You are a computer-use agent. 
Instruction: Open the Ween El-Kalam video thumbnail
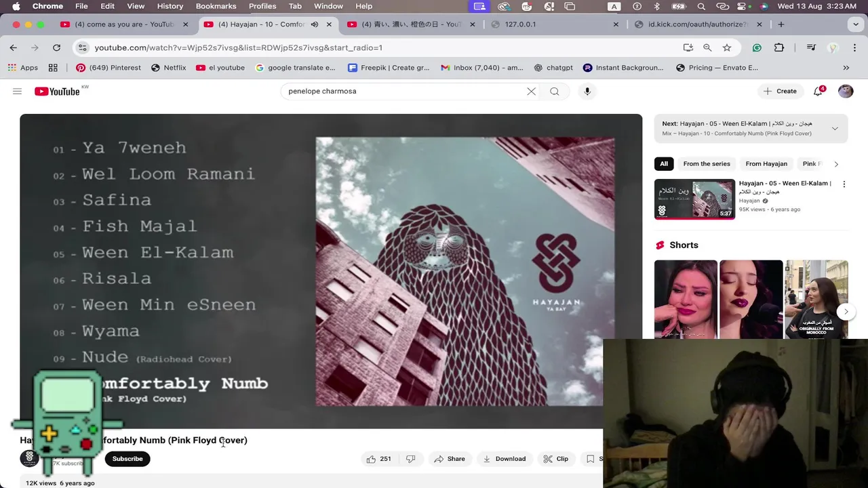pyautogui.click(x=694, y=199)
